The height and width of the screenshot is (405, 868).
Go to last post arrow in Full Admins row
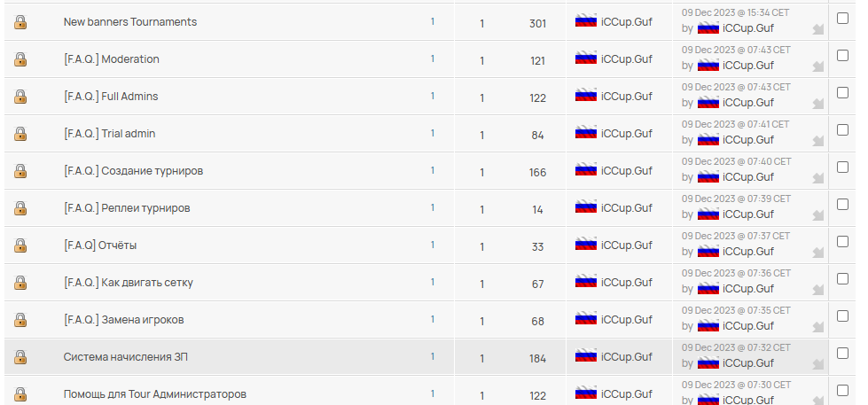(x=817, y=105)
